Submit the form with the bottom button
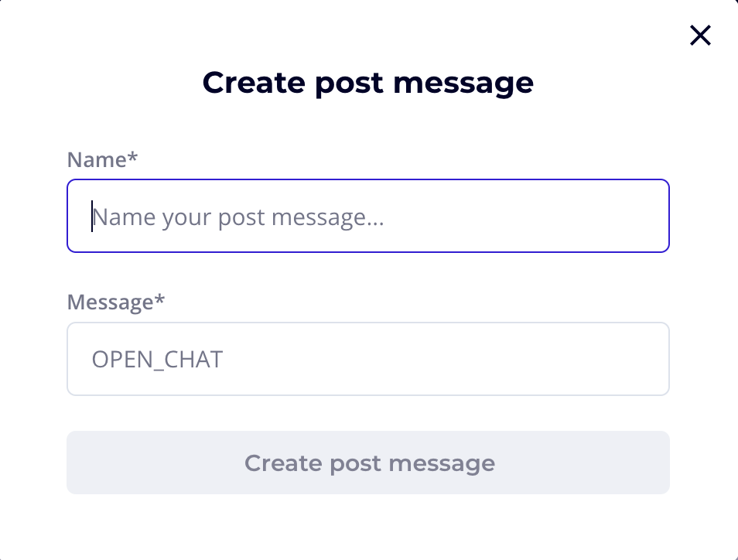The width and height of the screenshot is (738, 560). [368, 463]
